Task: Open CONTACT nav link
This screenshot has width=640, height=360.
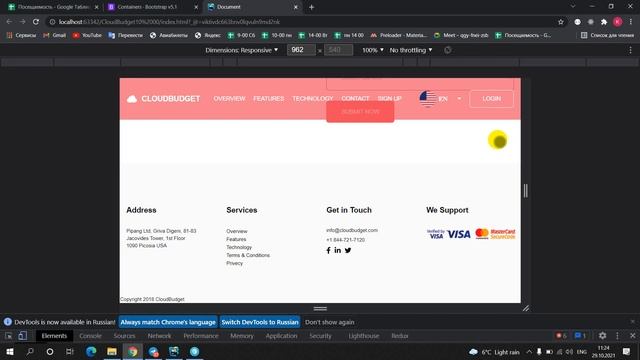Action: pyautogui.click(x=355, y=99)
